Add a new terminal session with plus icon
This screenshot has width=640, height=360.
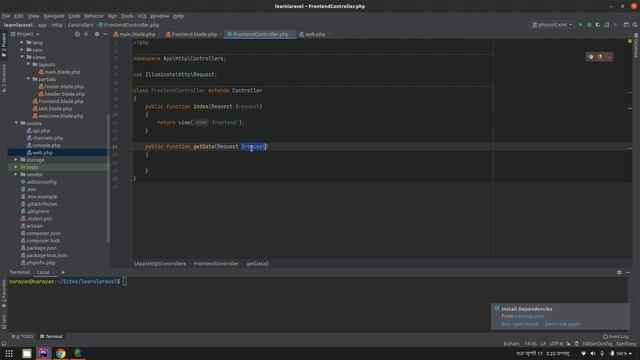click(x=63, y=272)
